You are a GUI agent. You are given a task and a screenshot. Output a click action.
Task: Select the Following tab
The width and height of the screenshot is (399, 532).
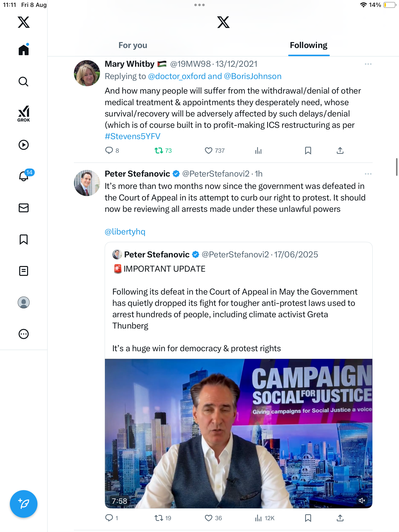click(x=309, y=45)
